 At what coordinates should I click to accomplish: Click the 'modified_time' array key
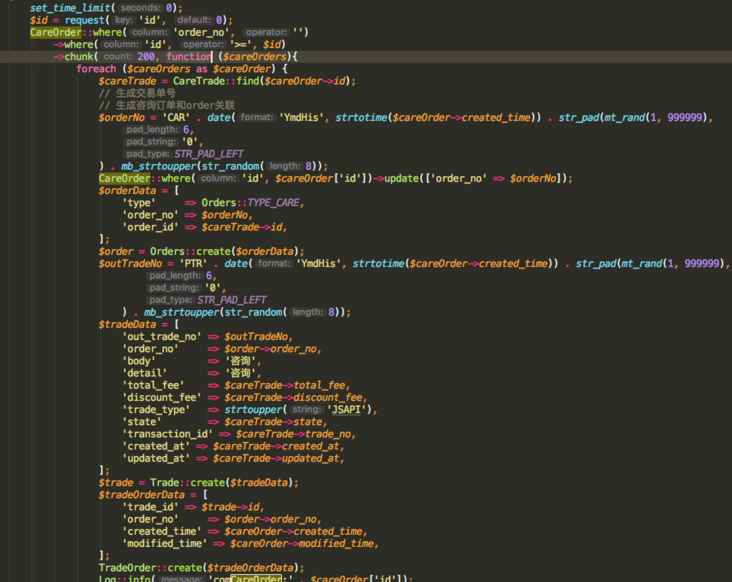pyautogui.click(x=166, y=543)
